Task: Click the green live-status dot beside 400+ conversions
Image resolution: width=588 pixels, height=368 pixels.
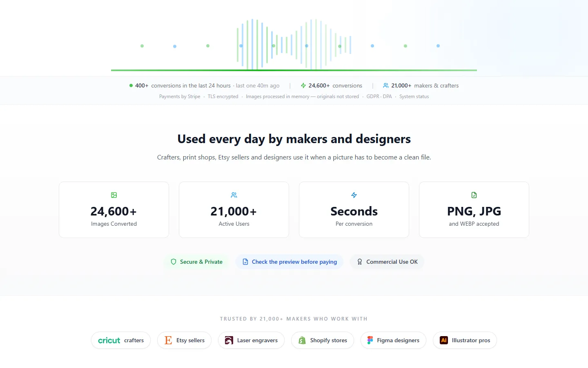Action: point(131,85)
